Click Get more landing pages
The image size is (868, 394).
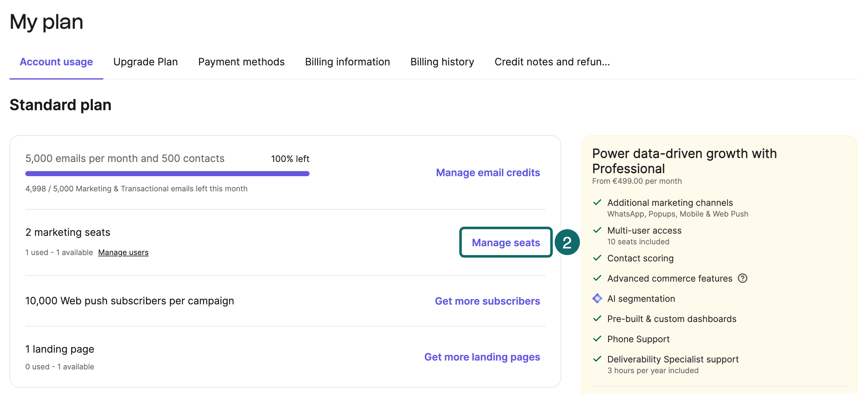(482, 357)
